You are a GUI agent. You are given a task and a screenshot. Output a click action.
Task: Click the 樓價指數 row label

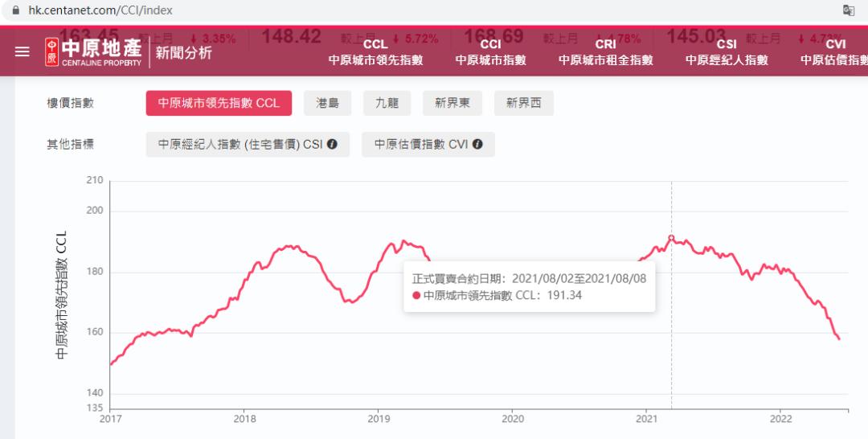point(70,103)
